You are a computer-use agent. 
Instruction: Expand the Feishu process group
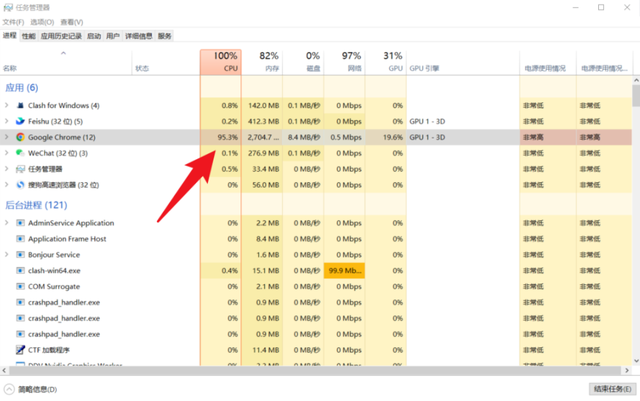7,121
